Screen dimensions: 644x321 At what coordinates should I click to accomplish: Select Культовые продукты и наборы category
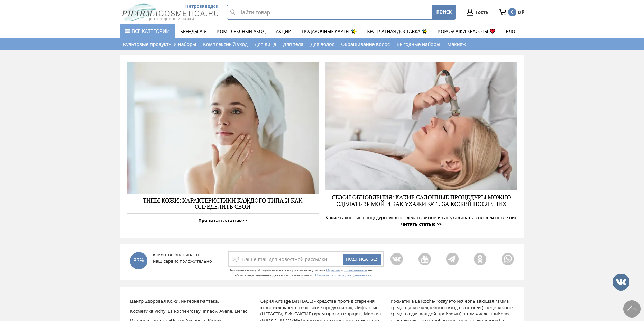click(159, 44)
